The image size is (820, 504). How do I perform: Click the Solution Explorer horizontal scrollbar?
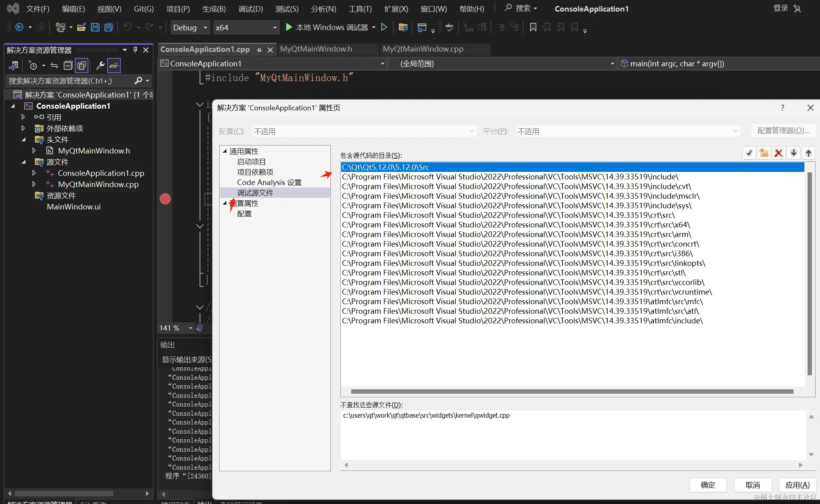pos(64,494)
